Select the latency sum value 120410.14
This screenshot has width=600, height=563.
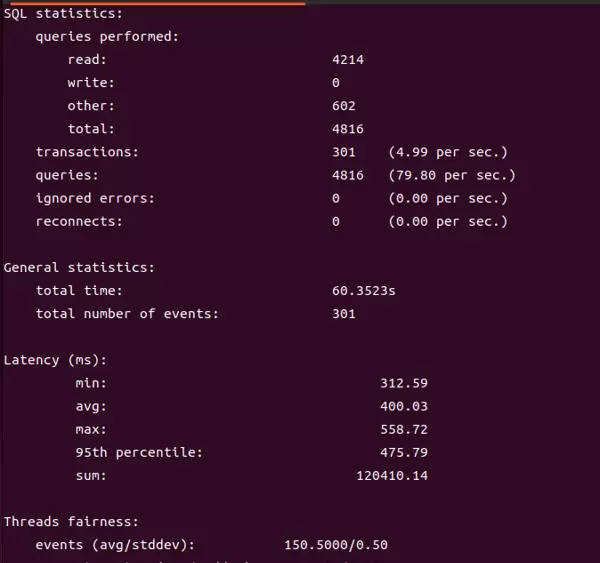click(392, 476)
